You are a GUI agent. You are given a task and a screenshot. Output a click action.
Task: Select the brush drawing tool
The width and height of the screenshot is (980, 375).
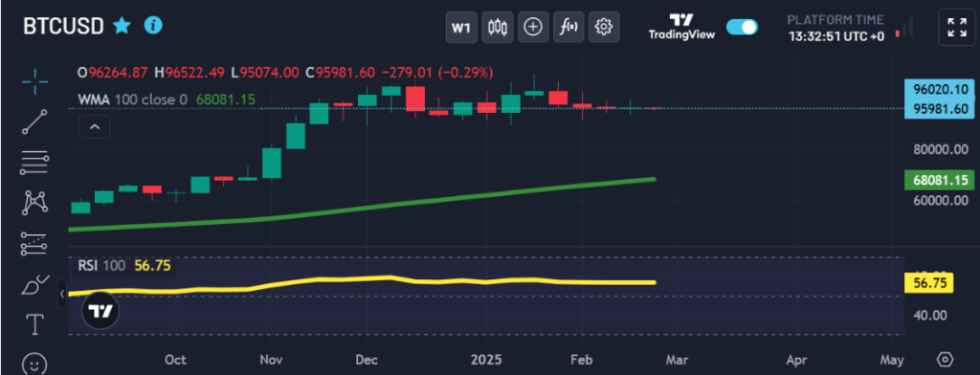34,284
